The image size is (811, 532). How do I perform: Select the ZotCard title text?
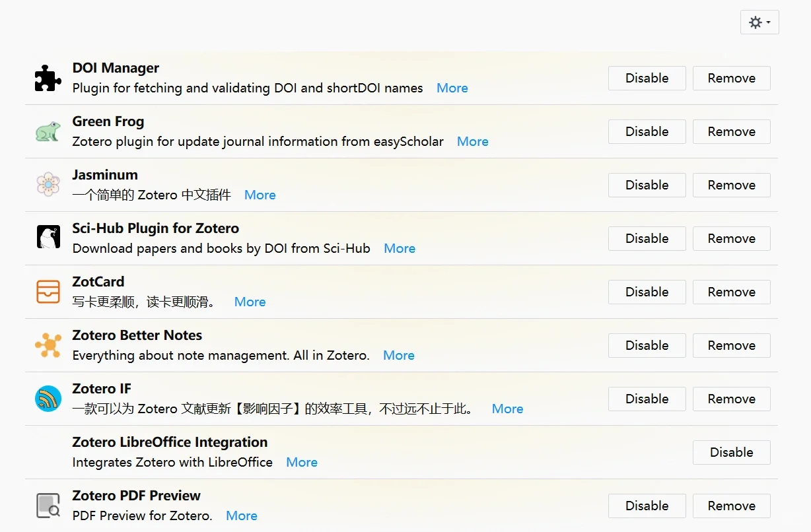coord(98,282)
